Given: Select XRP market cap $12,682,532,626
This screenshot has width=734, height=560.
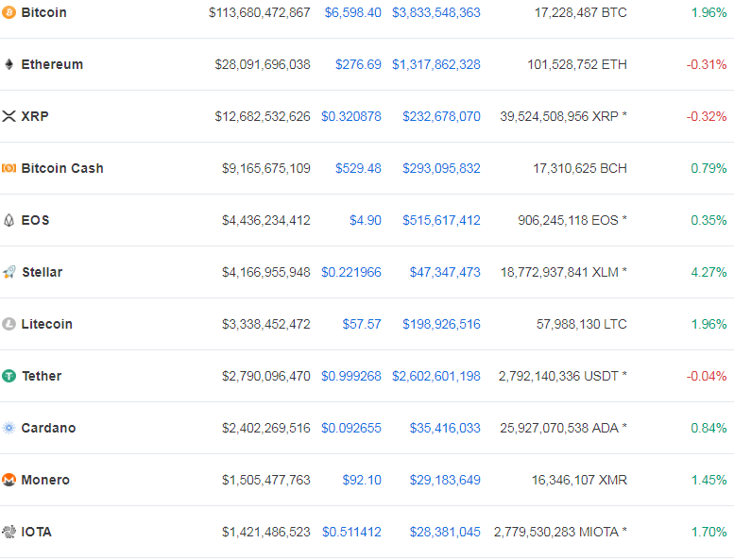Looking at the screenshot, I should [x=263, y=116].
